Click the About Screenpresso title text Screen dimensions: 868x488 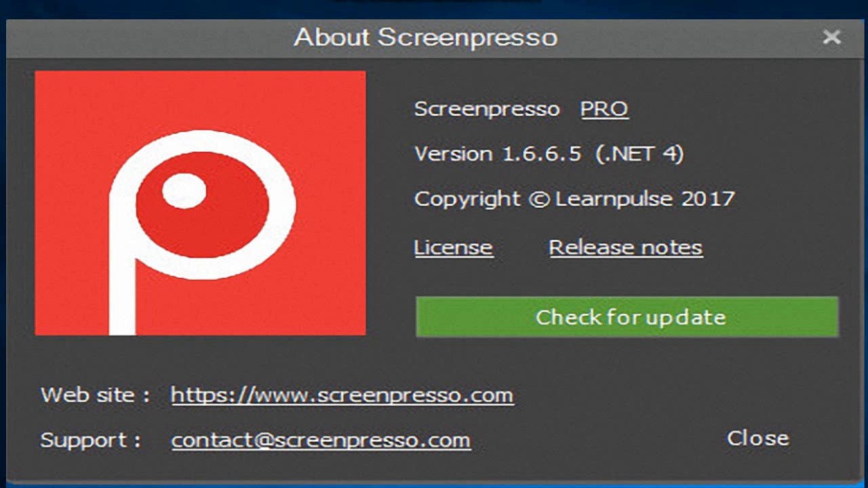pyautogui.click(x=426, y=37)
